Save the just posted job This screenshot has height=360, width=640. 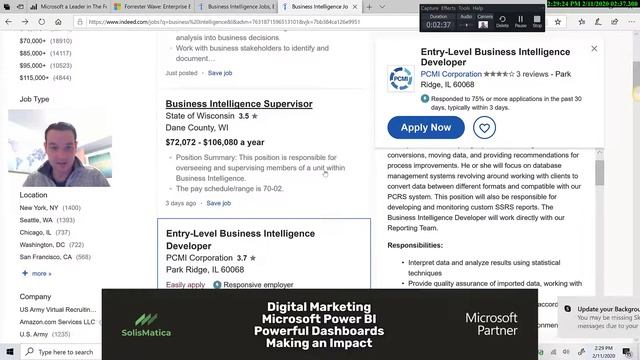click(220, 73)
